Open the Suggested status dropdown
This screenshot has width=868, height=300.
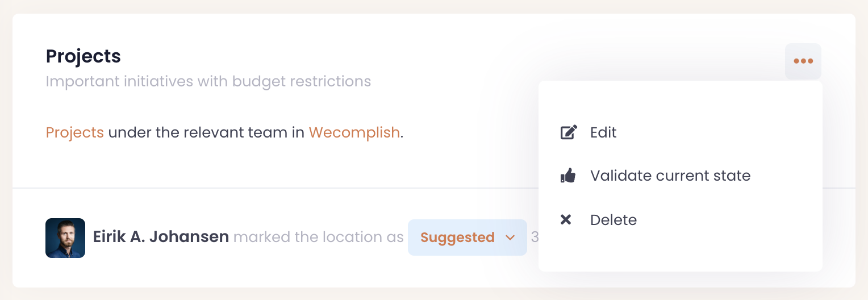pos(458,238)
